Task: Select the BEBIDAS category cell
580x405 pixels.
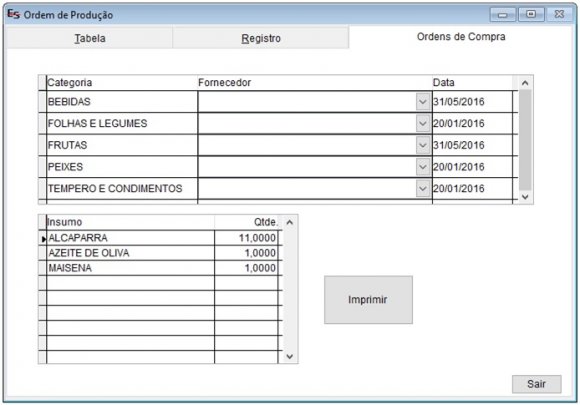Action: [122, 102]
